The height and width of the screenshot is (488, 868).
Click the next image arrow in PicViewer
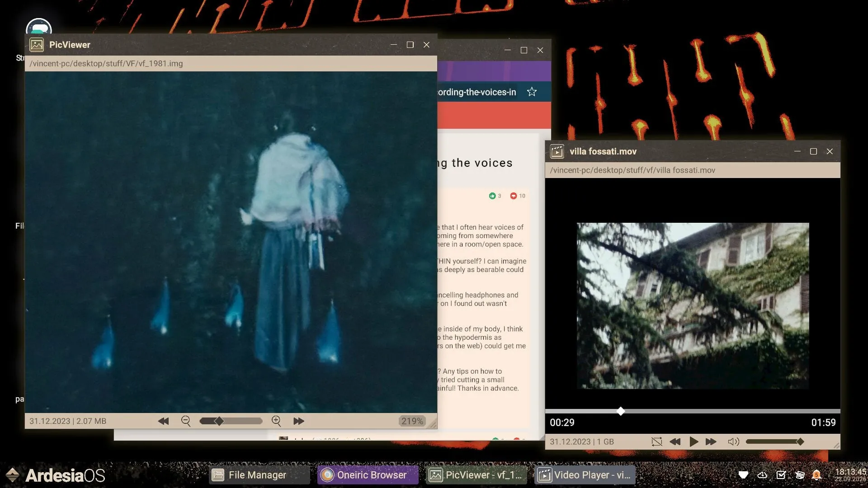coord(298,421)
